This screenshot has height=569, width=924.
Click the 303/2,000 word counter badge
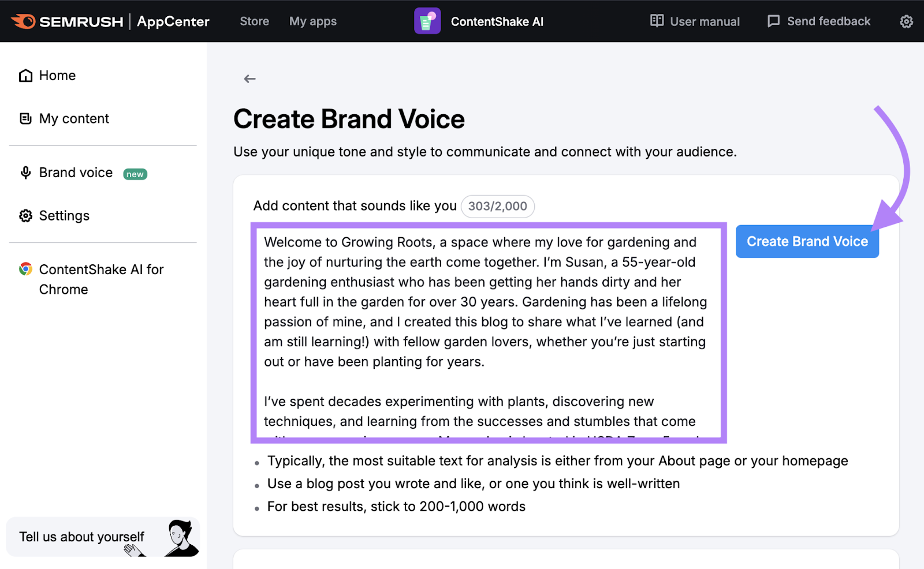click(x=497, y=206)
